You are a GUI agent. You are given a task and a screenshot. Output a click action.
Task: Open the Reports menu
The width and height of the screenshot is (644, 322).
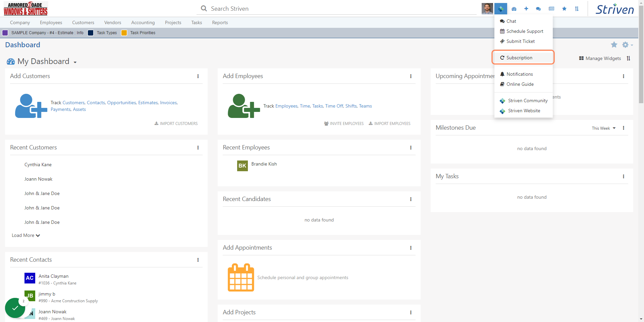220,23
